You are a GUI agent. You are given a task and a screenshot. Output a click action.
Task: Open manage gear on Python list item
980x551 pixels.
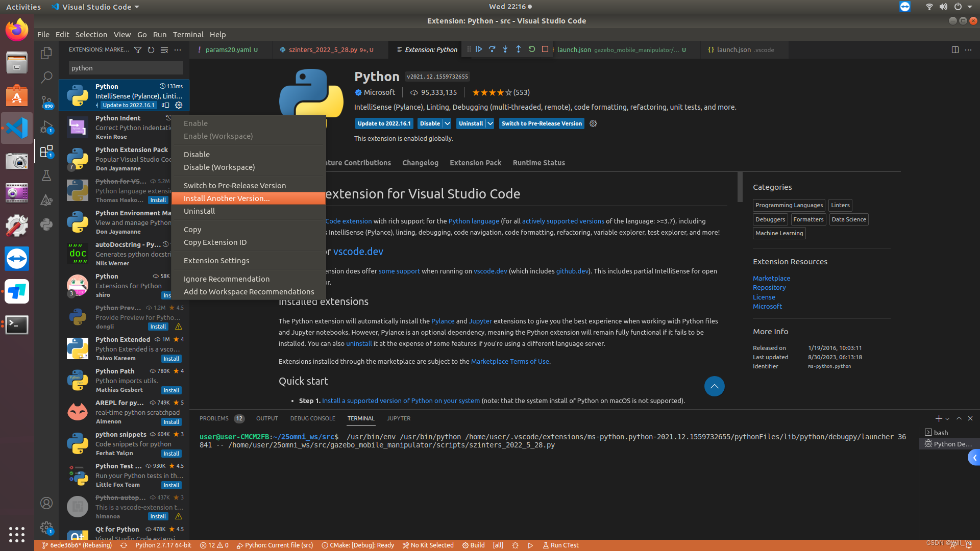click(179, 105)
